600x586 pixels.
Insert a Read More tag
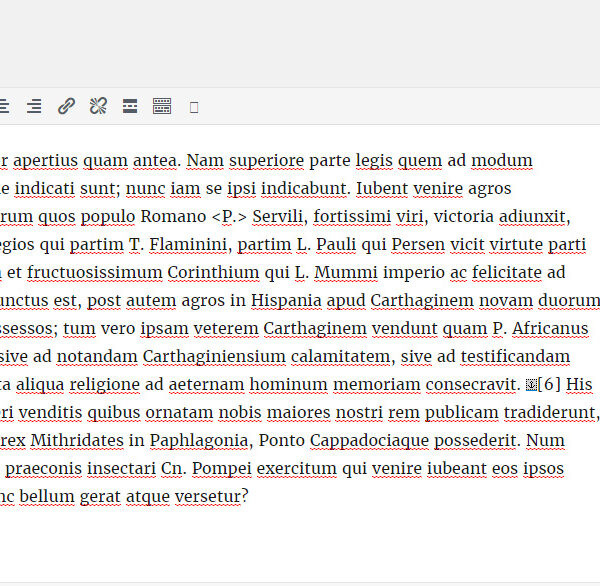(130, 106)
